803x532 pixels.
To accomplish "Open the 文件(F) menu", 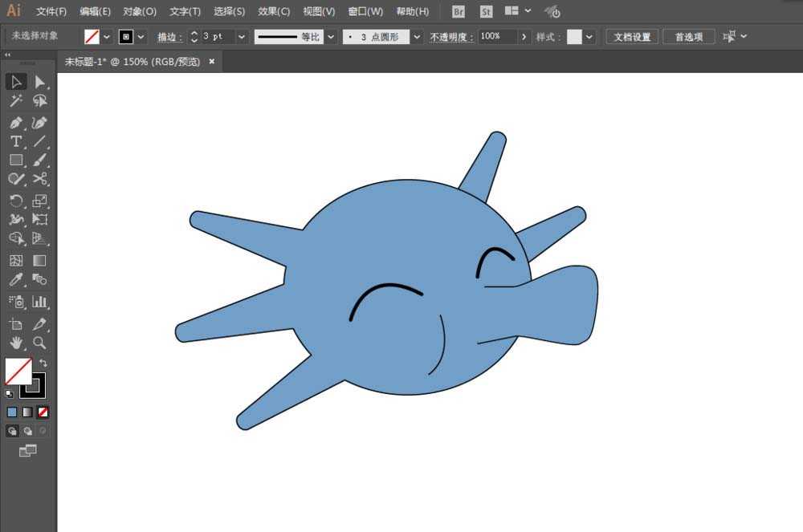I will click(51, 12).
